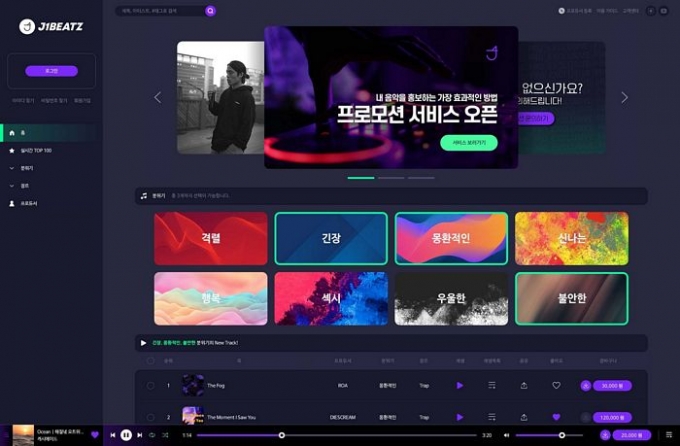Skip to the next track in player

point(139,435)
